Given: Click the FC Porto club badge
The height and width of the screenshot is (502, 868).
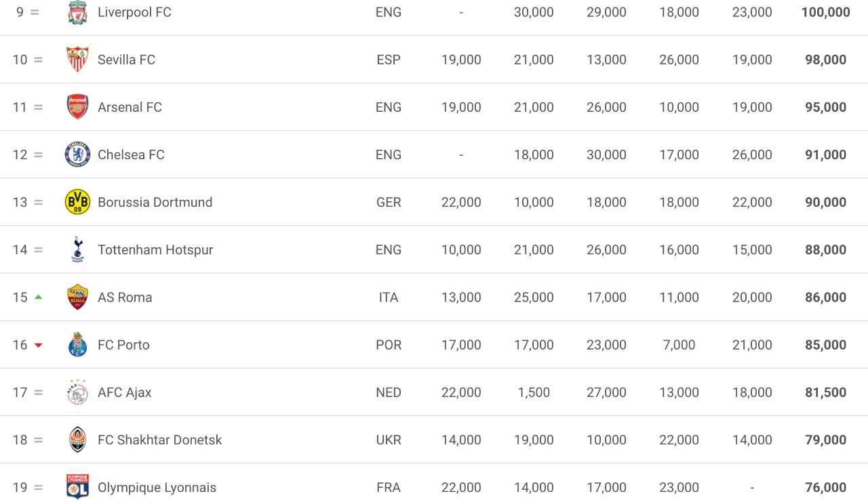Looking at the screenshot, I should coord(77,345).
